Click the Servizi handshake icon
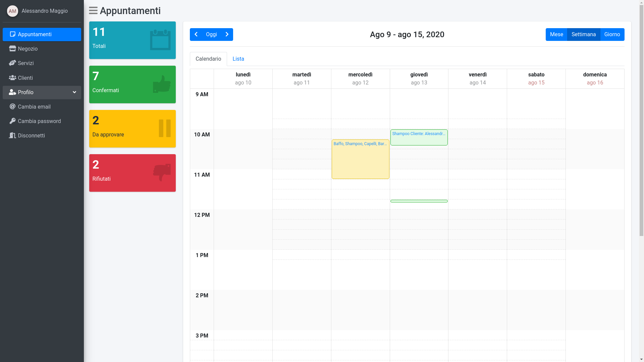The width and height of the screenshot is (644, 362). coord(12,63)
